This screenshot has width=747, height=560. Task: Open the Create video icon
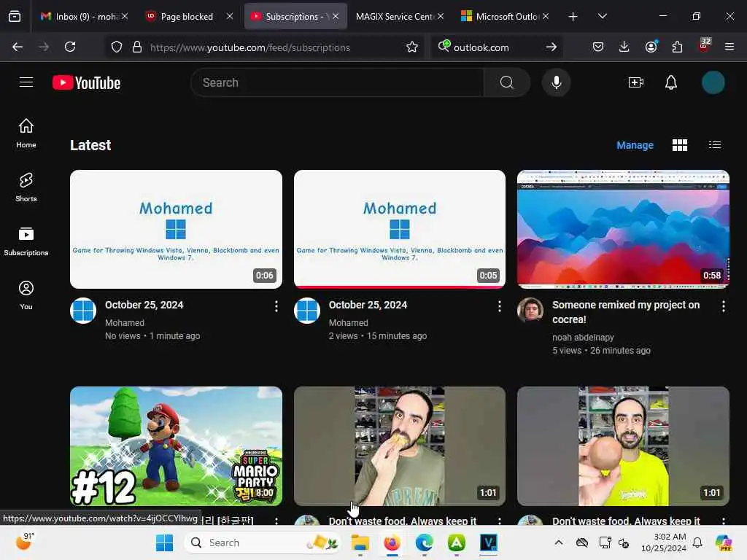[x=636, y=82]
